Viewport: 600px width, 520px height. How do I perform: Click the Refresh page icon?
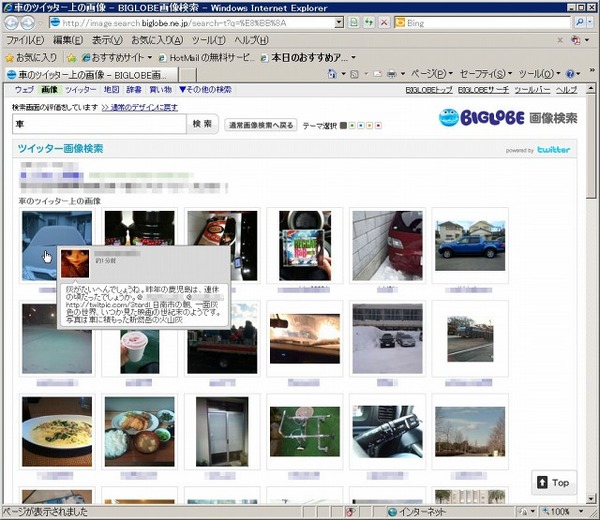pyautogui.click(x=369, y=23)
